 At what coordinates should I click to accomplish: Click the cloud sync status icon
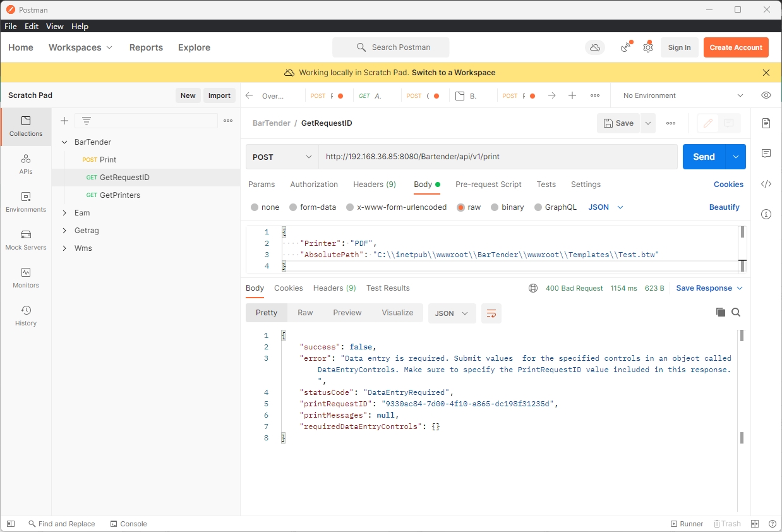tap(594, 47)
